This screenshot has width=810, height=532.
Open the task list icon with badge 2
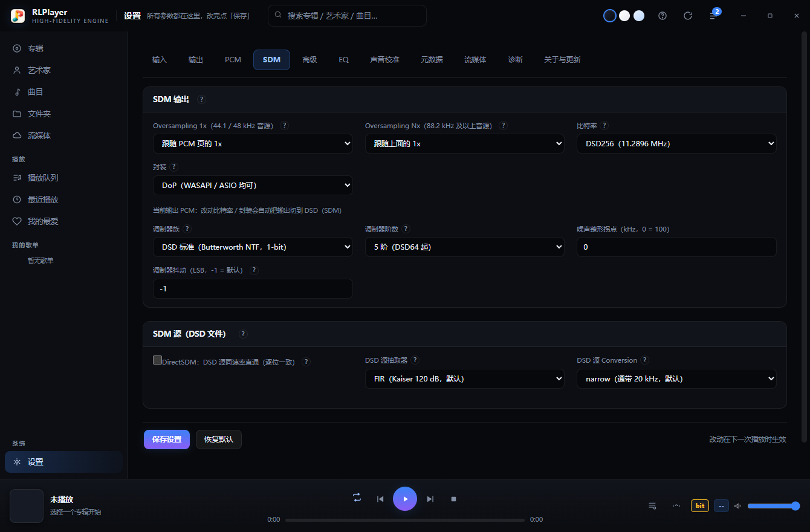pyautogui.click(x=713, y=16)
